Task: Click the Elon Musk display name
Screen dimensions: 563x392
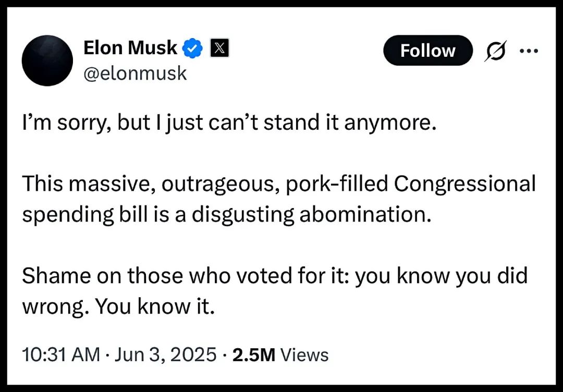Action: [x=130, y=48]
